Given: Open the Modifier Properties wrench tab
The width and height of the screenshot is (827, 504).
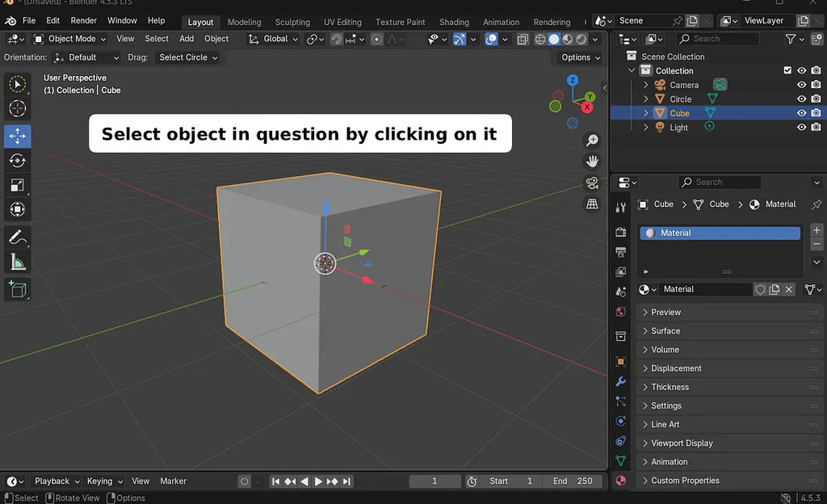Looking at the screenshot, I should coord(620,380).
